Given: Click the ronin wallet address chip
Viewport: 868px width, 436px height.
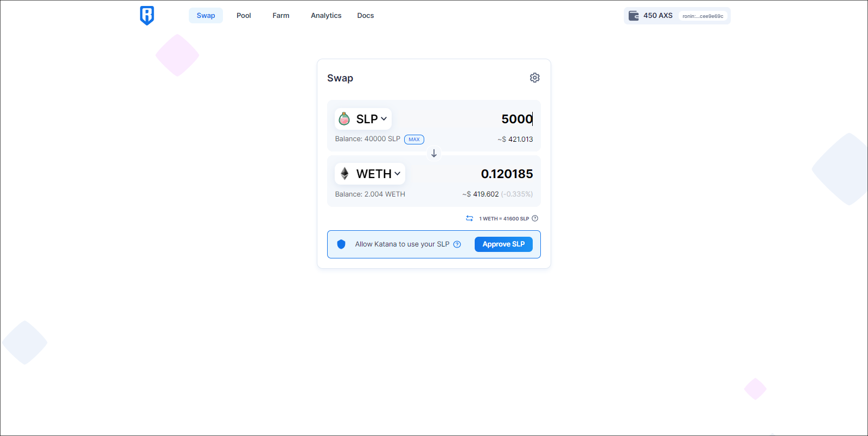Looking at the screenshot, I should (703, 16).
